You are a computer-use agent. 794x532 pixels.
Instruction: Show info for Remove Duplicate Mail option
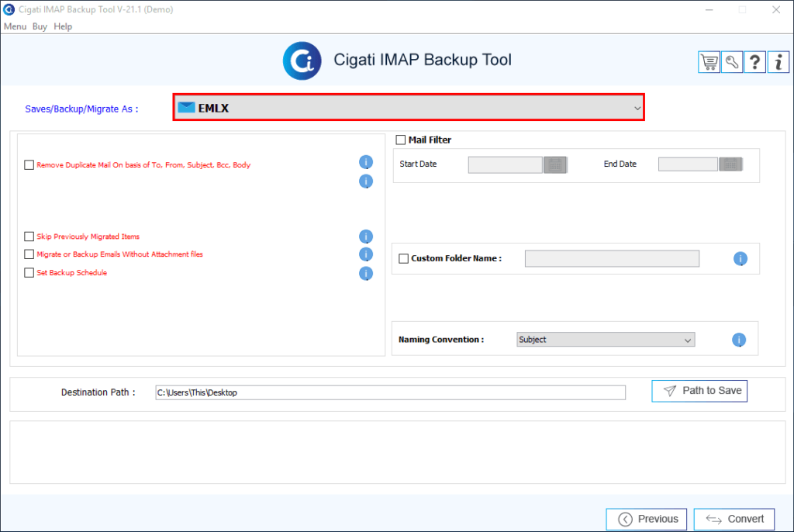point(366,162)
